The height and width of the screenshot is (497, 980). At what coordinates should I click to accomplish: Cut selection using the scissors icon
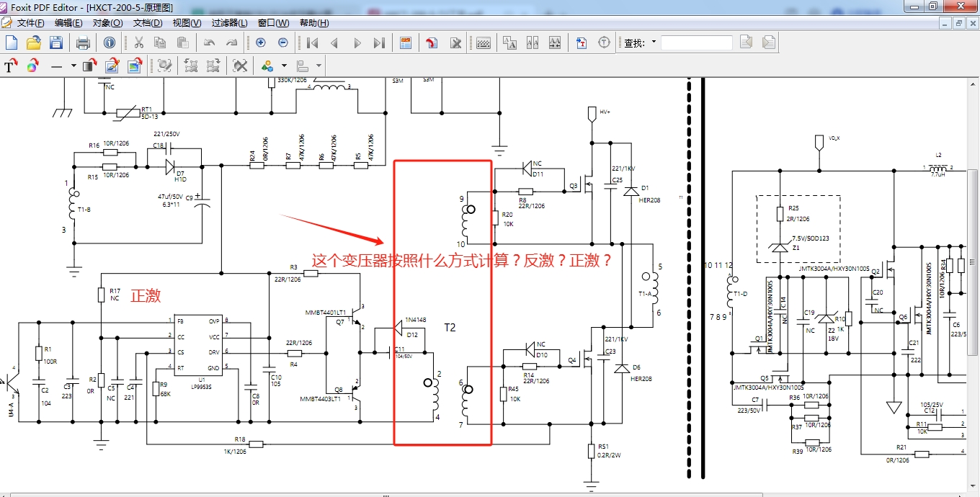click(138, 43)
